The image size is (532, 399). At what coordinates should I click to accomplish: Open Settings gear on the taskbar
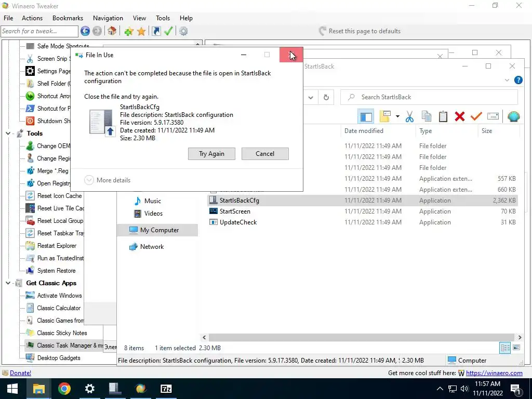[89, 389]
